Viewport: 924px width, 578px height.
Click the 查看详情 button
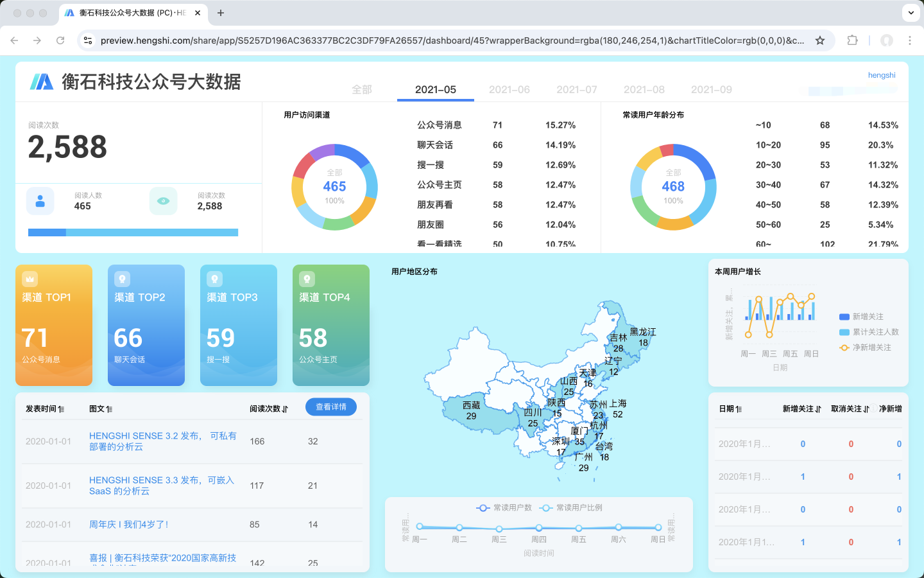click(330, 407)
